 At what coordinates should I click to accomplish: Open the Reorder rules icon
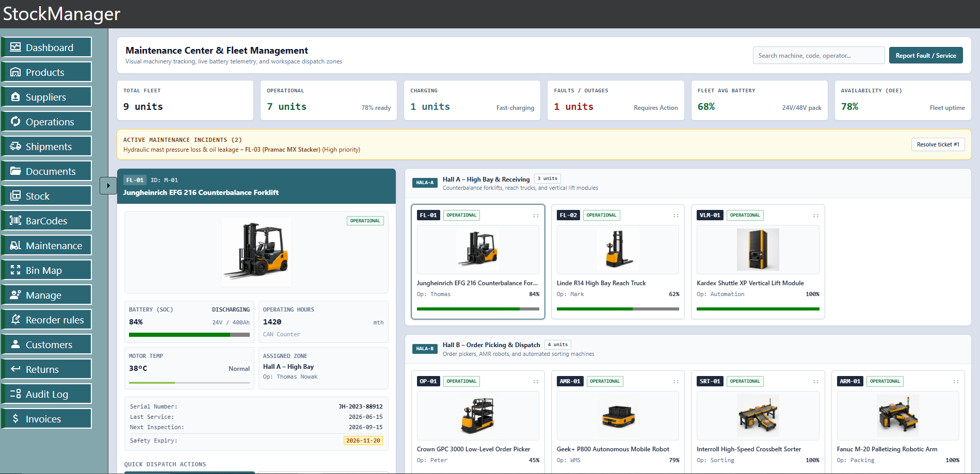click(15, 319)
